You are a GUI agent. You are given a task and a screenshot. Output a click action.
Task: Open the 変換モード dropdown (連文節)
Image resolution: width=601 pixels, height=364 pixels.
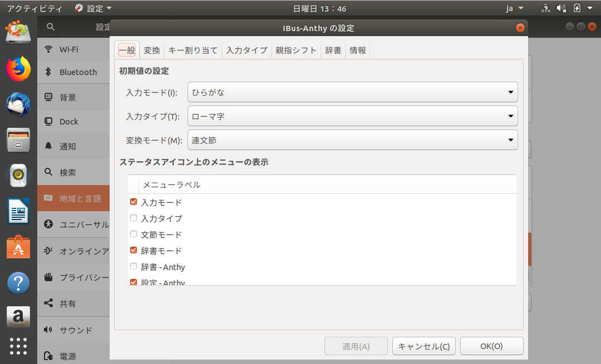point(353,140)
